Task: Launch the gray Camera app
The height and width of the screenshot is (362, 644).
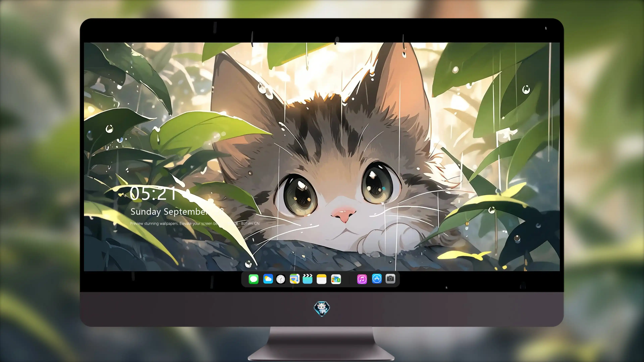Action: [390, 279]
